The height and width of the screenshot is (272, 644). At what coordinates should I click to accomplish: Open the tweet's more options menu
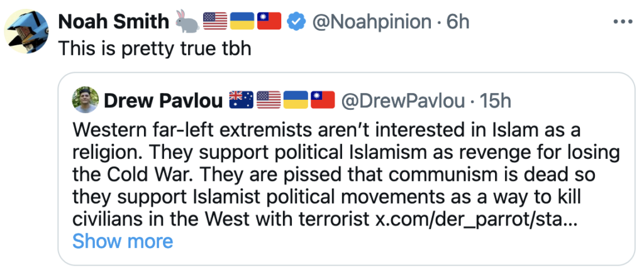623,21
